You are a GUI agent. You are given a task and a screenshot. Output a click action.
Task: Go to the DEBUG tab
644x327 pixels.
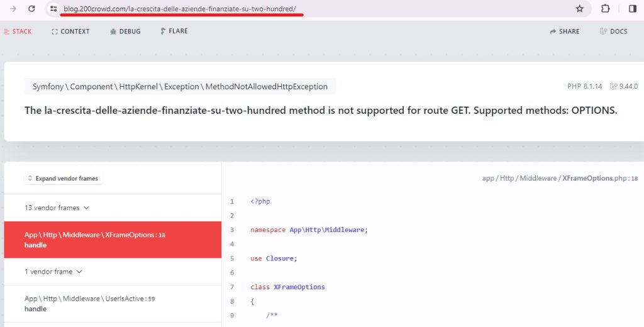pyautogui.click(x=125, y=31)
